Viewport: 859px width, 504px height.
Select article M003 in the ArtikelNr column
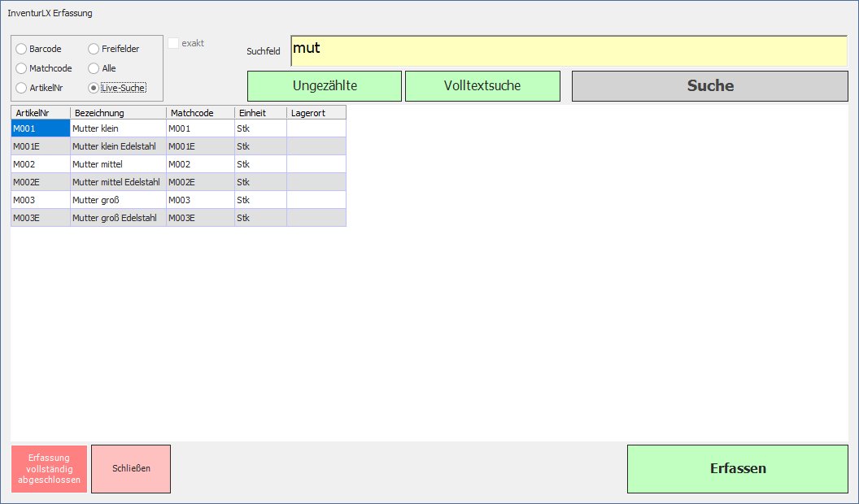coord(40,200)
